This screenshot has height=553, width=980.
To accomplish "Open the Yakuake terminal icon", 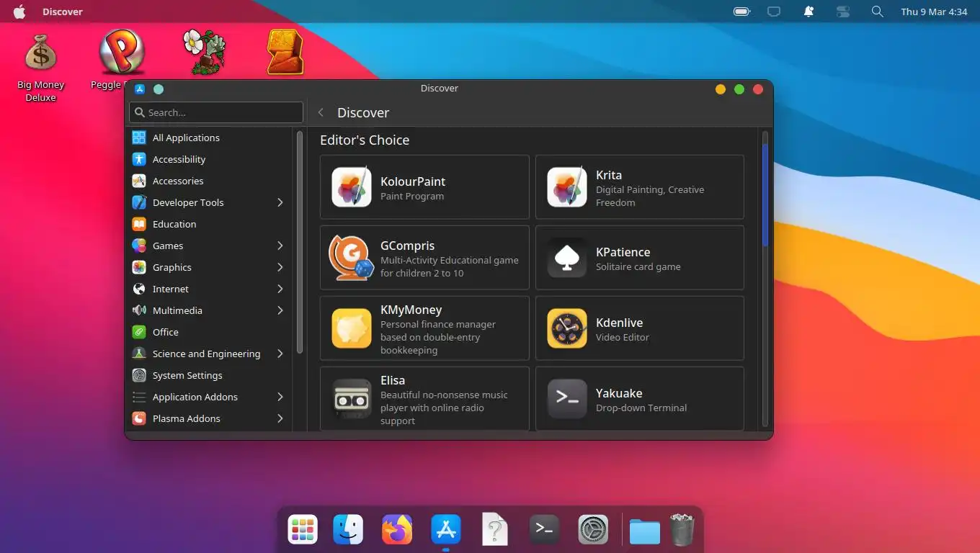I will coord(567,399).
